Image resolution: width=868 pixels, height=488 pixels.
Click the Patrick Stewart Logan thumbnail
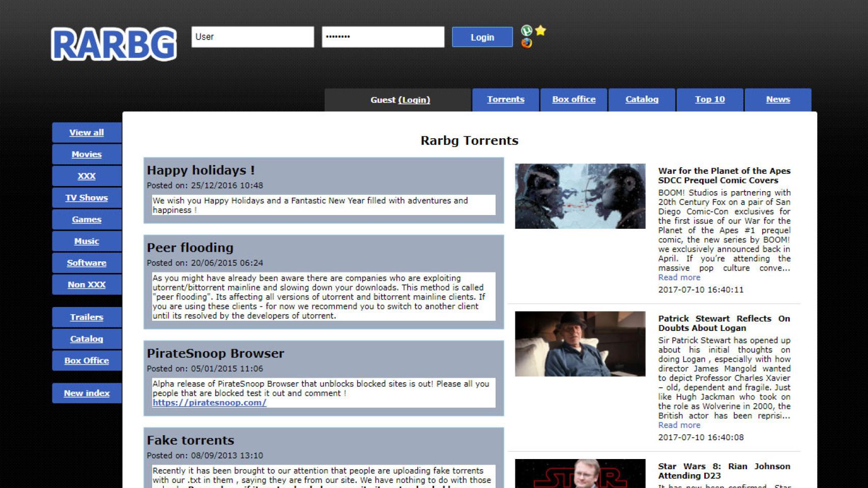pyautogui.click(x=580, y=344)
